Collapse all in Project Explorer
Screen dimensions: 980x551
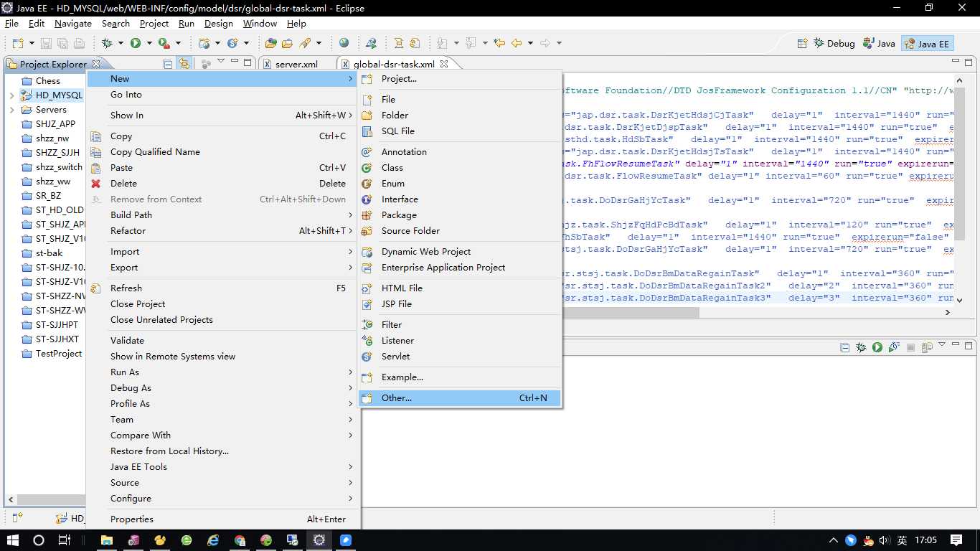168,64
